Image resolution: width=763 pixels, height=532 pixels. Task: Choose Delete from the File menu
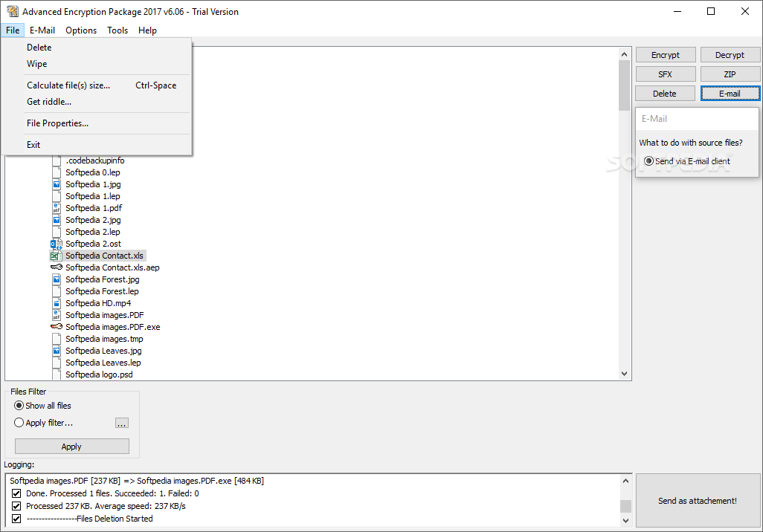[97, 47]
